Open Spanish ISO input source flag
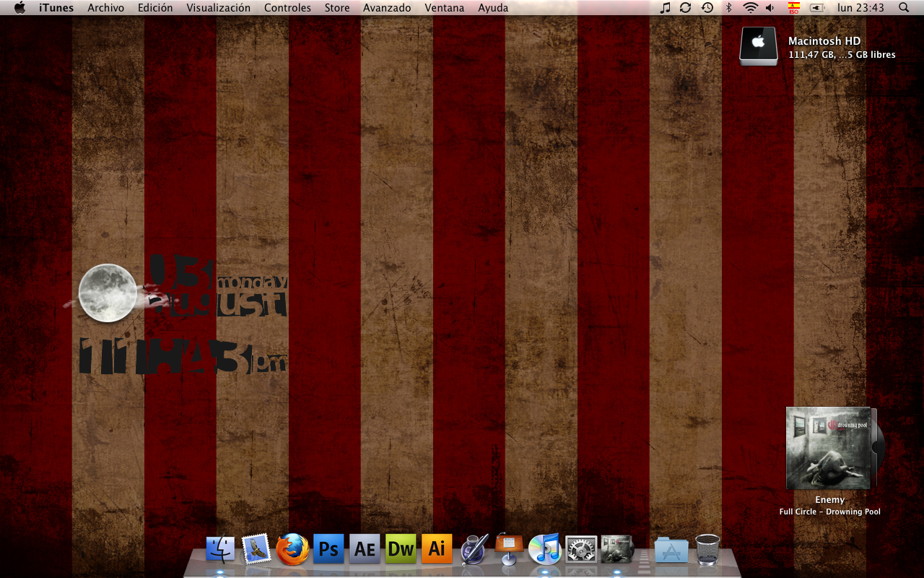The width and height of the screenshot is (924, 578). click(x=794, y=8)
